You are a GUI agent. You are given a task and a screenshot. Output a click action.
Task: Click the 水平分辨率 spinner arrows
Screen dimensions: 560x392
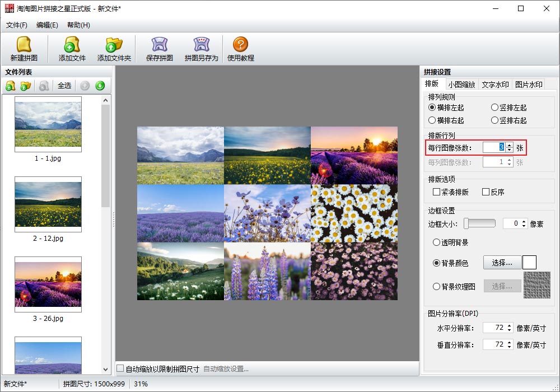(509, 328)
